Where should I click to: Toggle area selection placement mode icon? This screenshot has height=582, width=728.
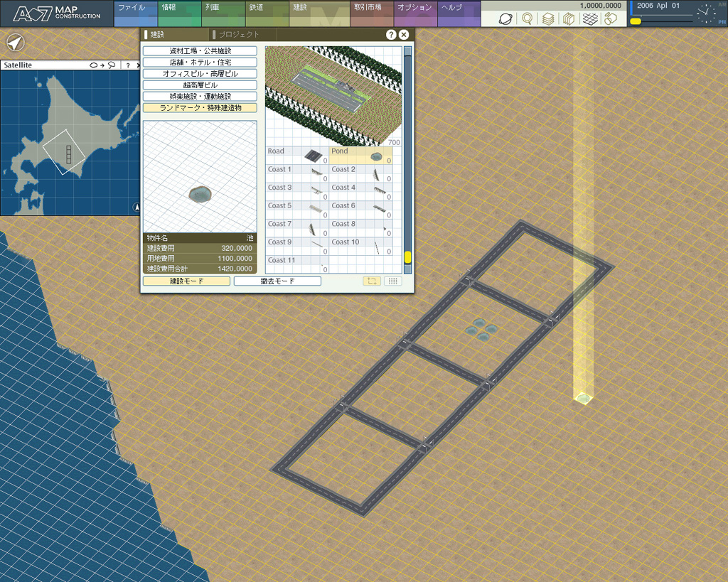371,281
